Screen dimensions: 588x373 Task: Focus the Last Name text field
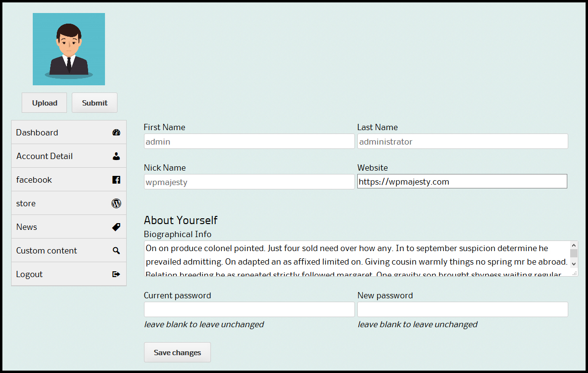pyautogui.click(x=462, y=142)
